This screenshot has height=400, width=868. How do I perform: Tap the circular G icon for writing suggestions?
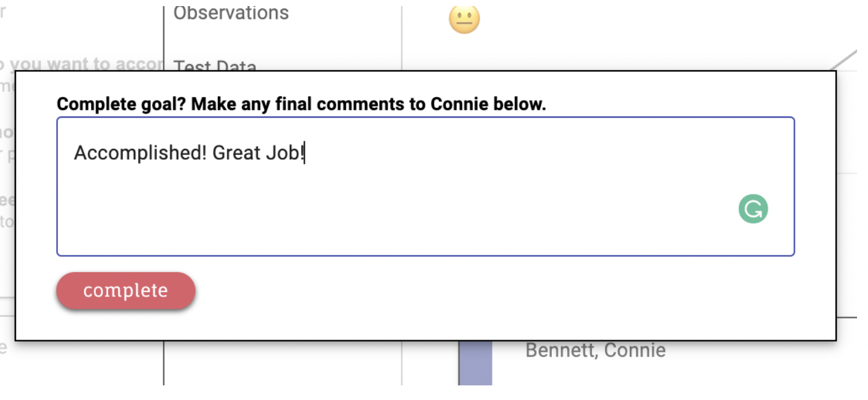(753, 209)
